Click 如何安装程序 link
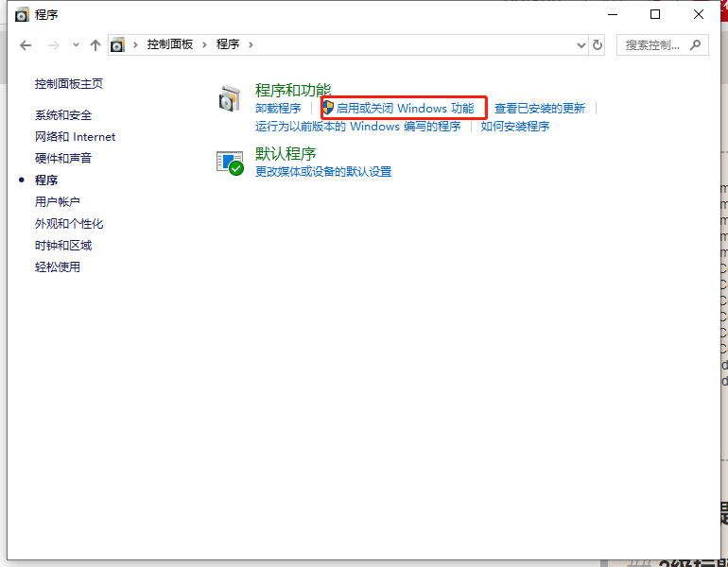Image resolution: width=728 pixels, height=567 pixels. 515,127
